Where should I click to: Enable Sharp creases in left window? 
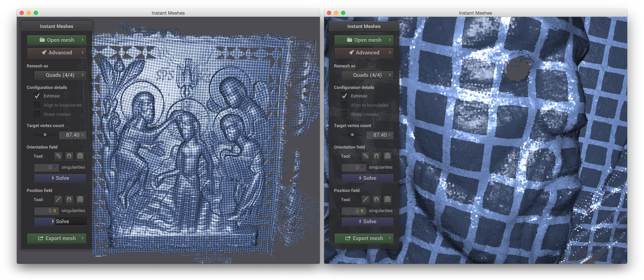click(37, 114)
